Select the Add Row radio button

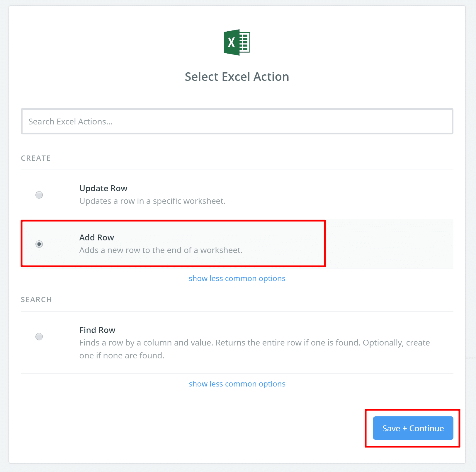(x=39, y=244)
